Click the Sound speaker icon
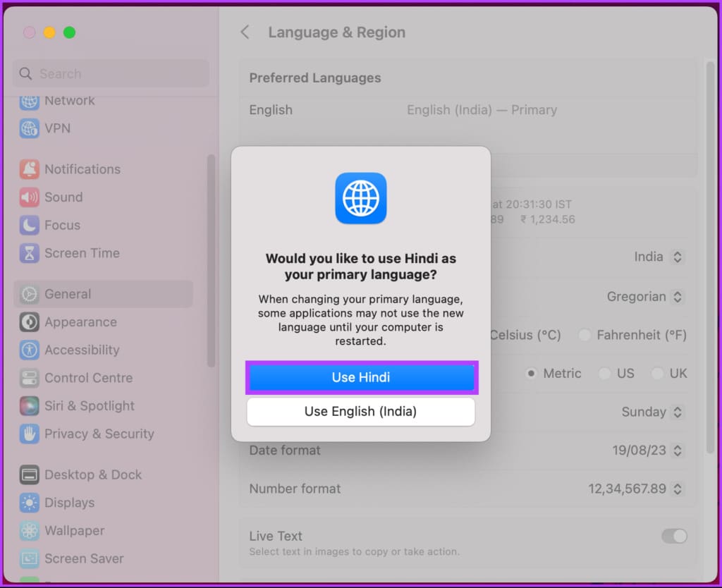Viewport: 722px width, 588px height. [30, 197]
